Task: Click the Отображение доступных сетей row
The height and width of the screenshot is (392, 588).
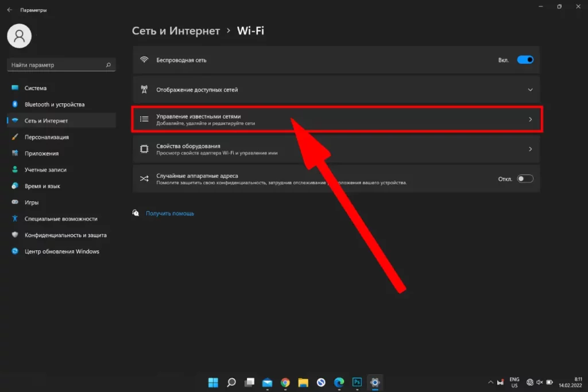Action: 336,90
